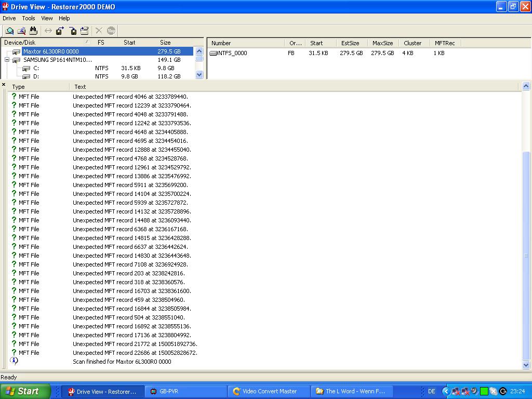
Task: Open The L Word folder taskbar button
Action: tap(352, 391)
